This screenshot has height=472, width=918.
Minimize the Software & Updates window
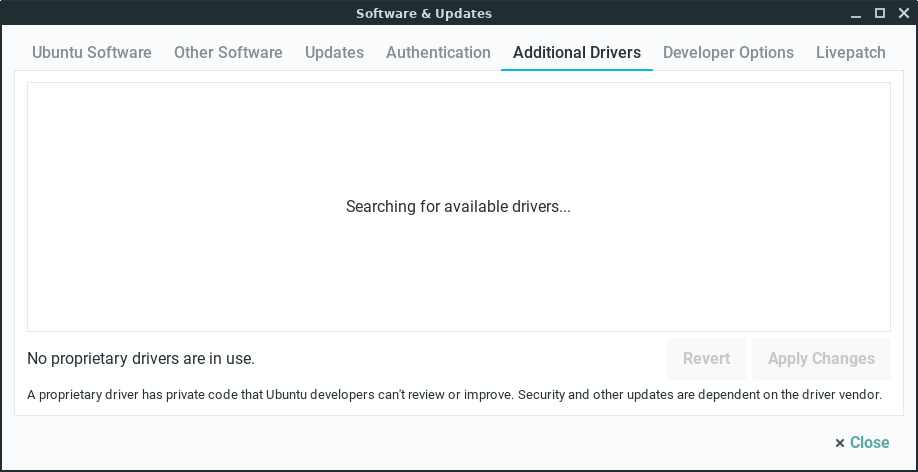coord(858,13)
